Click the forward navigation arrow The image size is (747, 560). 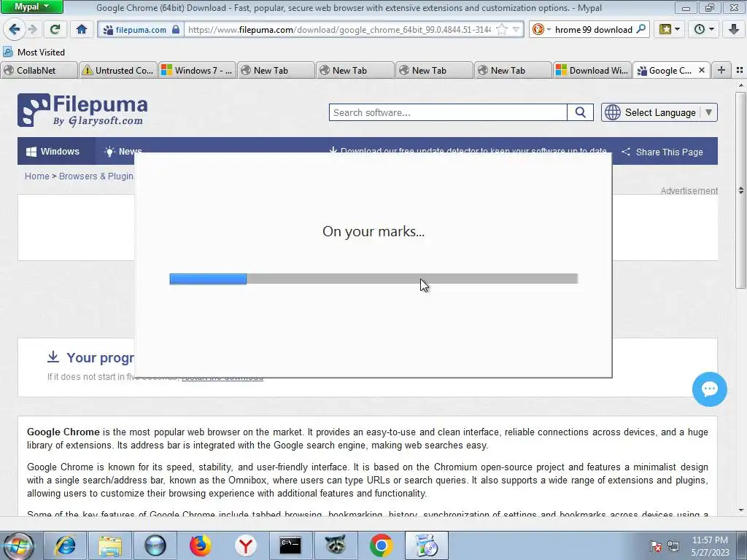(x=32, y=29)
